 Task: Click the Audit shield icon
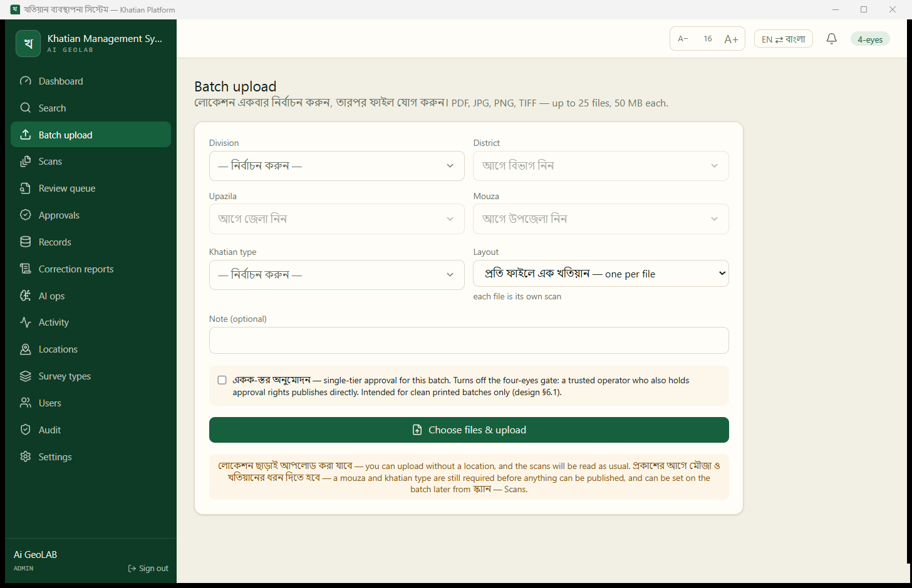coord(26,430)
